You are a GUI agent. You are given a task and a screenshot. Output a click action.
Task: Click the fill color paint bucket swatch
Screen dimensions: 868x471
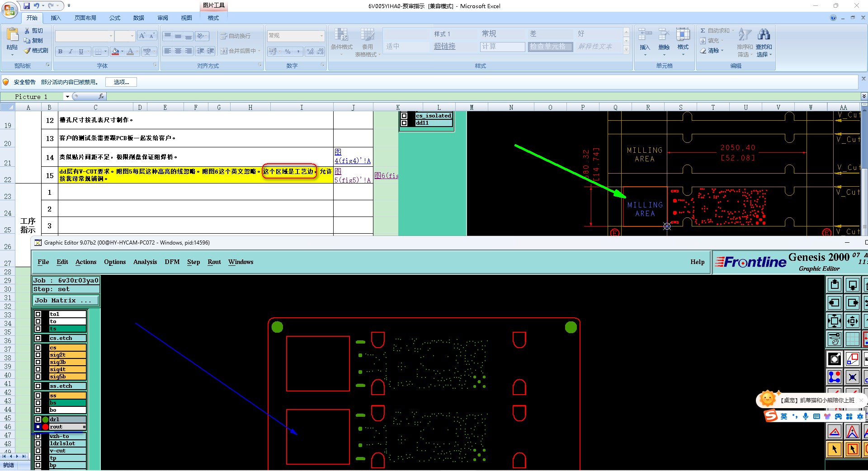tap(115, 52)
